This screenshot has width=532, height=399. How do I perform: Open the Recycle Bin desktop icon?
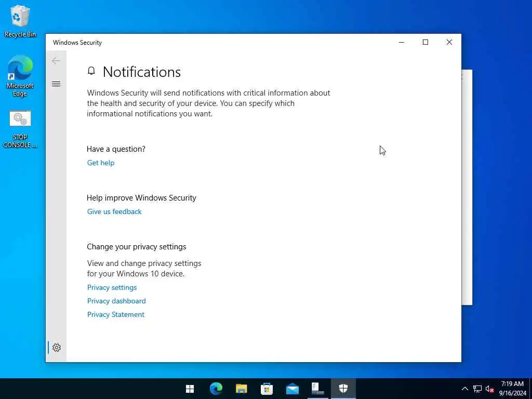pos(20,21)
